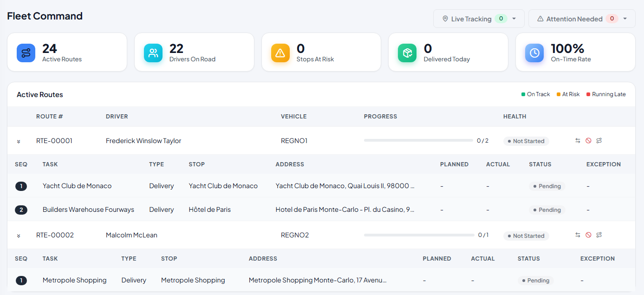Click the green On Track legend swatch
The width and height of the screenshot is (644, 295).
click(x=523, y=94)
